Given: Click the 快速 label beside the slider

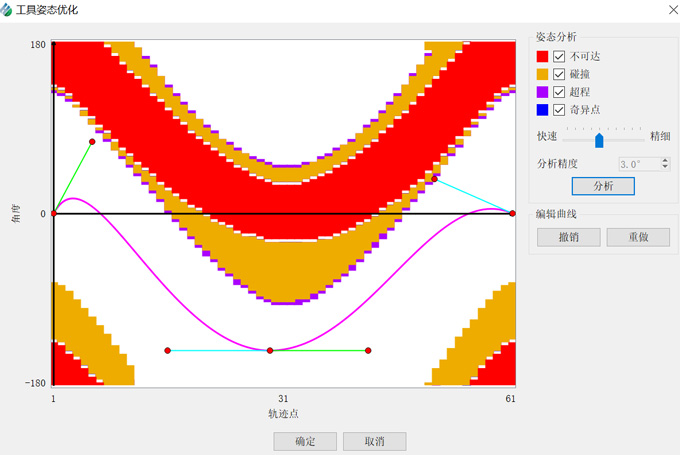Looking at the screenshot, I should pos(546,136).
